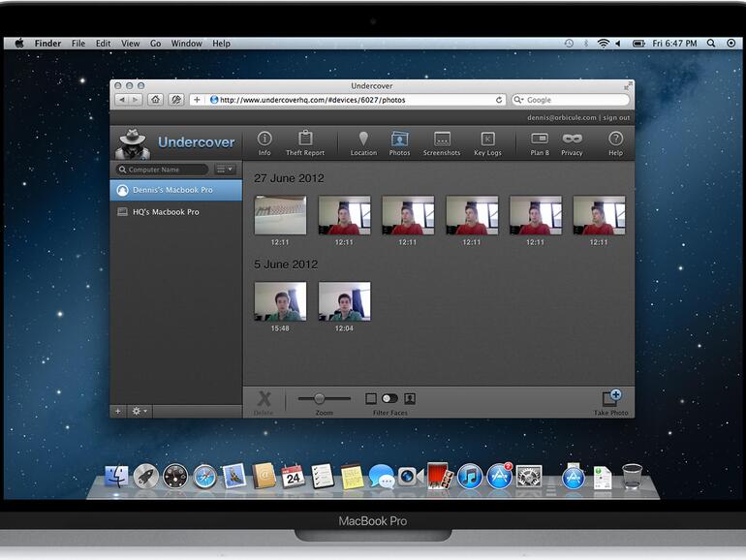The height and width of the screenshot is (560, 746).
Task: Open the Finder menu
Action: click(x=47, y=44)
